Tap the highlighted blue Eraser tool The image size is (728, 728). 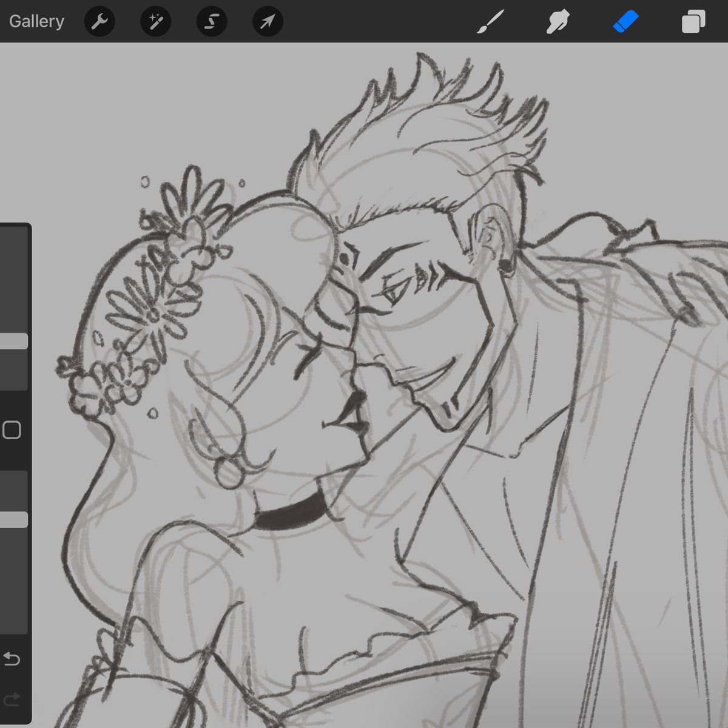click(624, 21)
